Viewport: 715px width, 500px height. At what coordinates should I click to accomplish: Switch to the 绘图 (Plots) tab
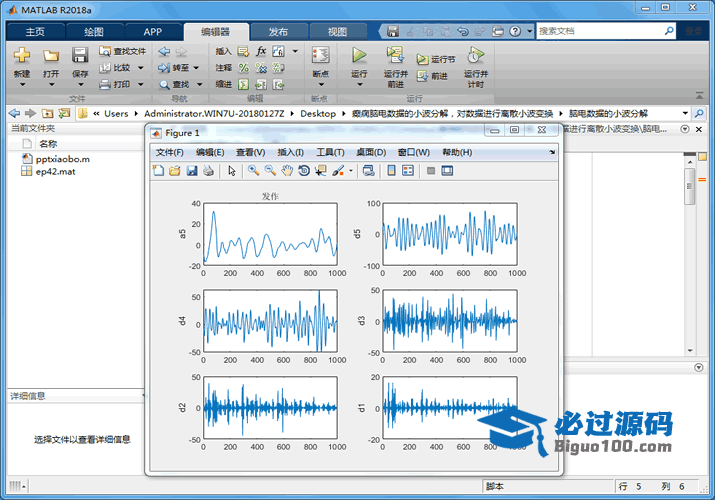pos(94,31)
